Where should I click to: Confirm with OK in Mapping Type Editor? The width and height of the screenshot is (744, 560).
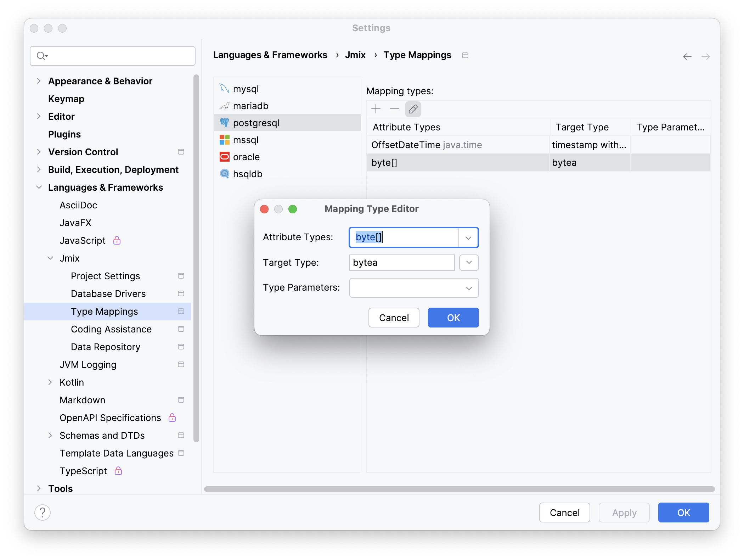pyautogui.click(x=453, y=318)
